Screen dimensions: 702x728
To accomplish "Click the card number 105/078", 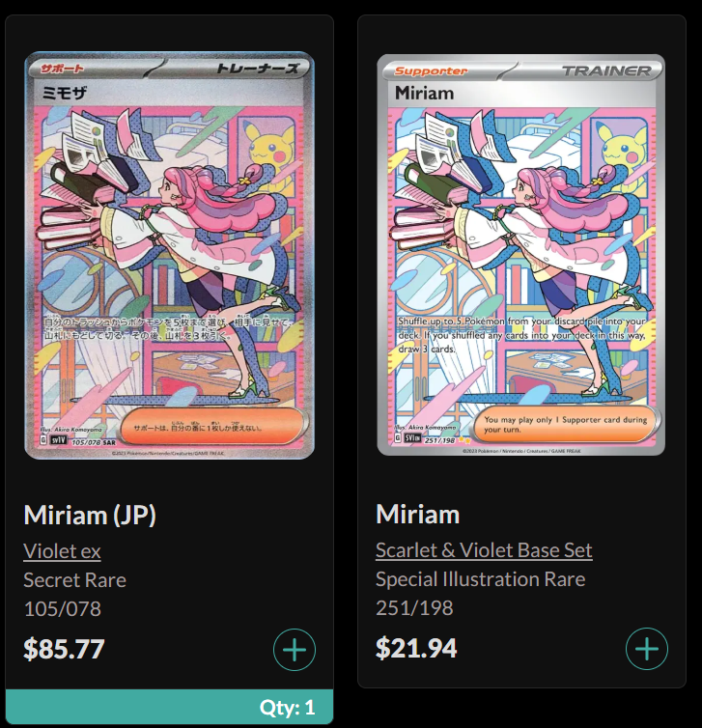I will pos(62,608).
